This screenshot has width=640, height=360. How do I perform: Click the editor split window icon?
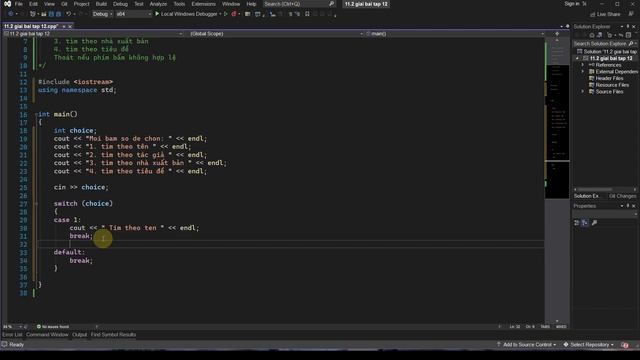coord(557,34)
